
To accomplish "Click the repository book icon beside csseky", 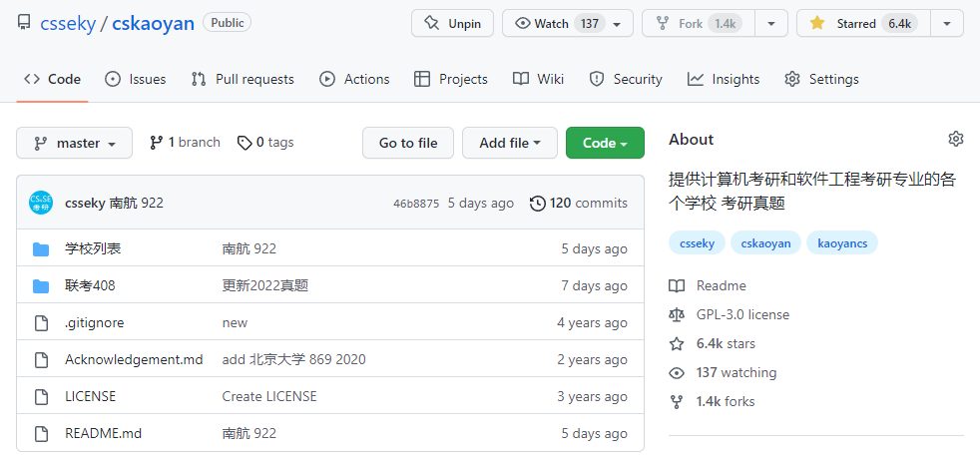I will [x=24, y=23].
